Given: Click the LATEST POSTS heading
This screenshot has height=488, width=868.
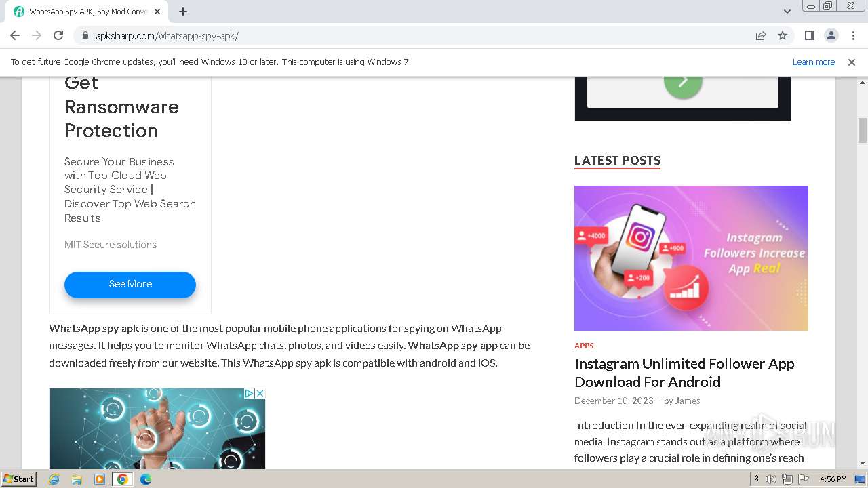Looking at the screenshot, I should (618, 161).
